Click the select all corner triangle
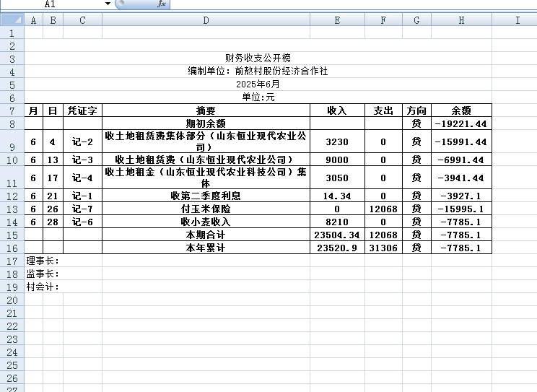 (12, 20)
